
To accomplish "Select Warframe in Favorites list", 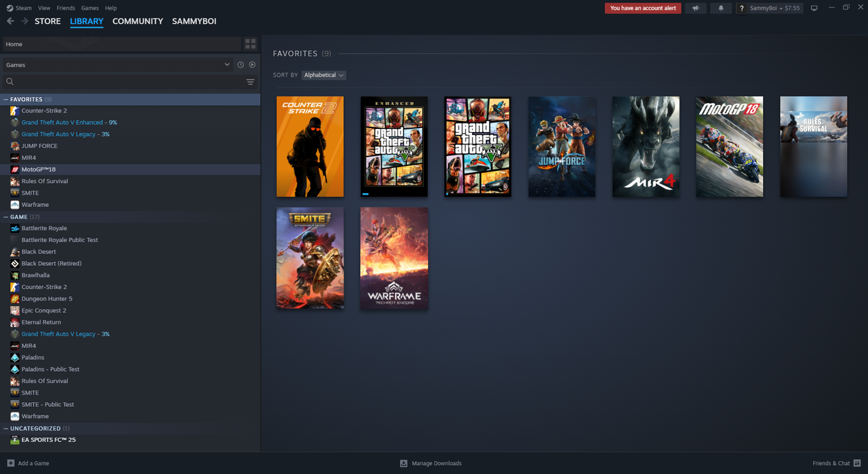I will tap(130, 205).
